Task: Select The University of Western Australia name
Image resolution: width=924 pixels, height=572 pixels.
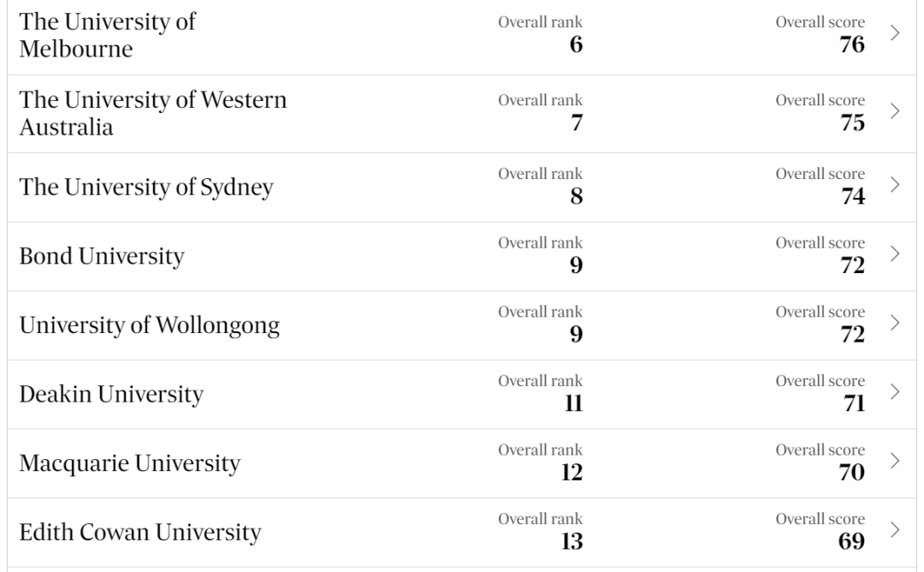Action: pyautogui.click(x=153, y=114)
